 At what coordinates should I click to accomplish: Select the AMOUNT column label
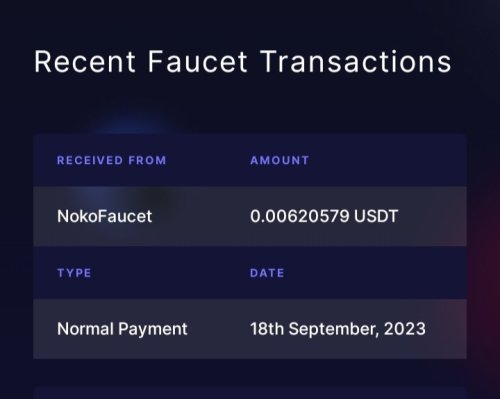280,160
